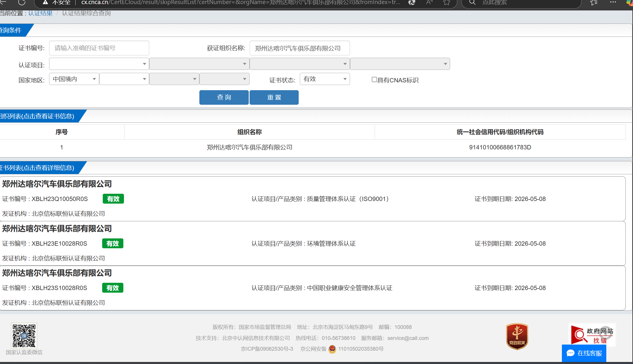The height and width of the screenshot is (364, 633).
Task: Open browser settings three-dots menu
Action: pyautogui.click(x=613, y=2)
